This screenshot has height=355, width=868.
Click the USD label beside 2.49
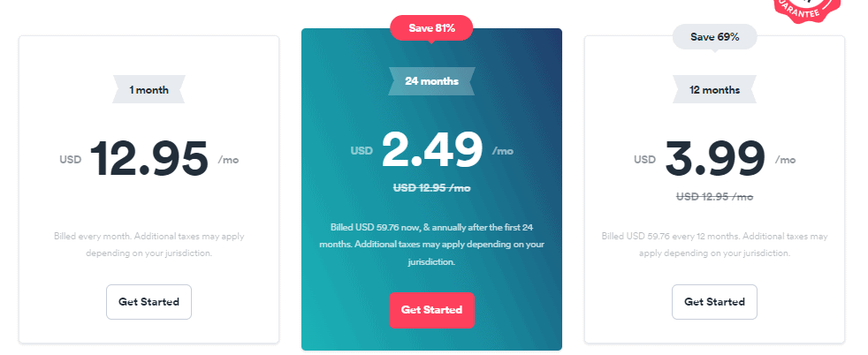point(362,150)
